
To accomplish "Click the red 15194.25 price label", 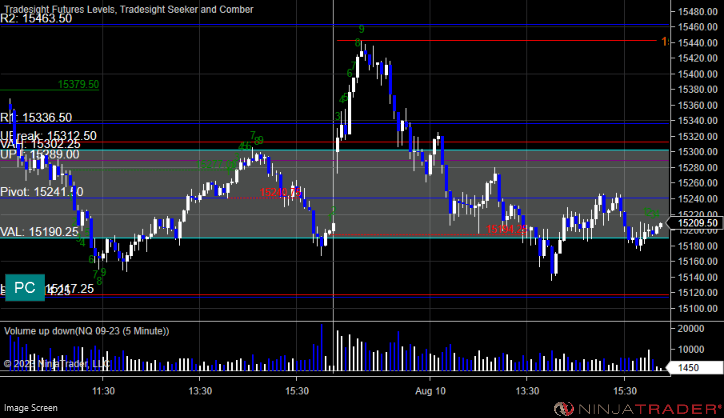I will click(507, 229).
